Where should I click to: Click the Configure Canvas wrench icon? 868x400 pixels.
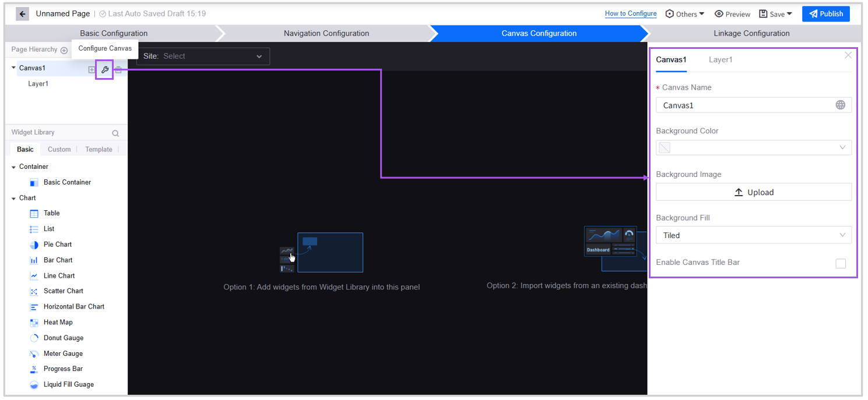[x=105, y=70]
